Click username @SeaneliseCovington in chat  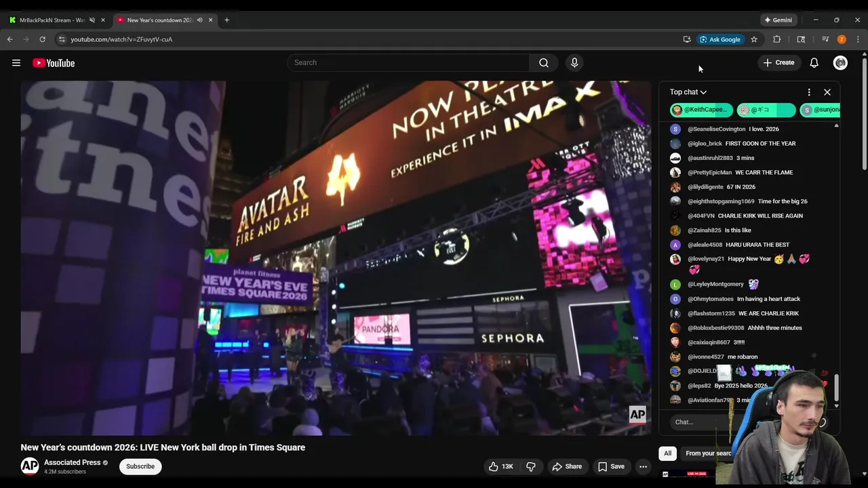point(716,129)
